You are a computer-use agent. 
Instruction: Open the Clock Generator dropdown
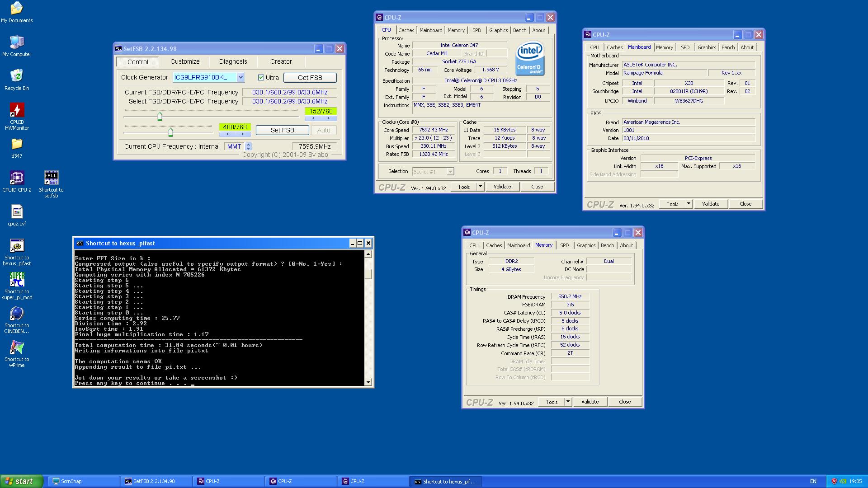point(241,77)
